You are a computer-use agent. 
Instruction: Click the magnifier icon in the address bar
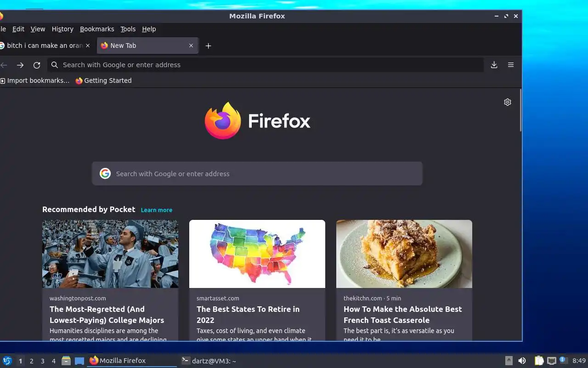(55, 65)
